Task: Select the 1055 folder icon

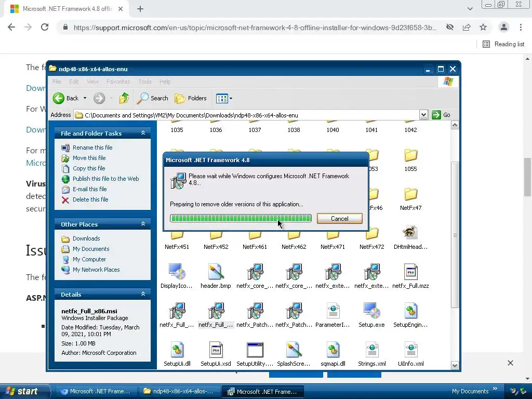Action: click(410, 156)
